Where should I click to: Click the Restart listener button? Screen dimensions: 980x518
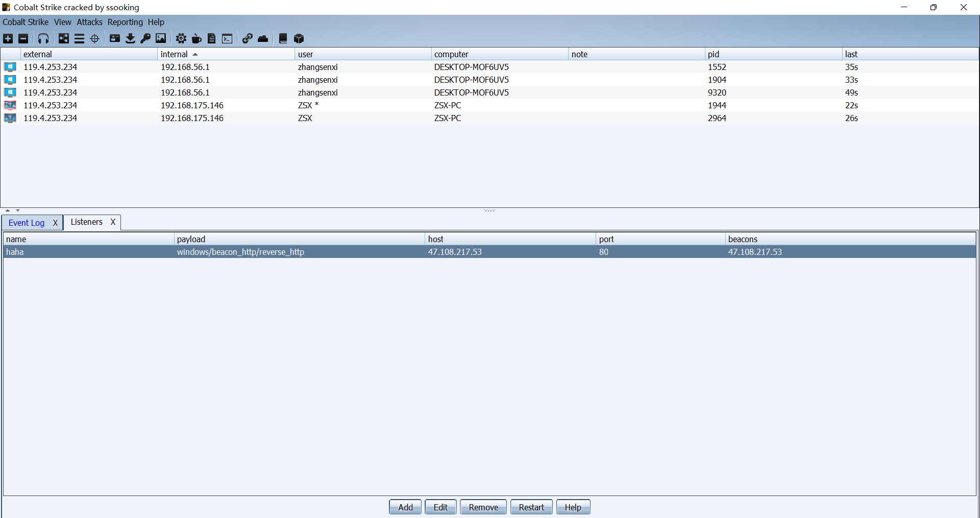coord(531,507)
